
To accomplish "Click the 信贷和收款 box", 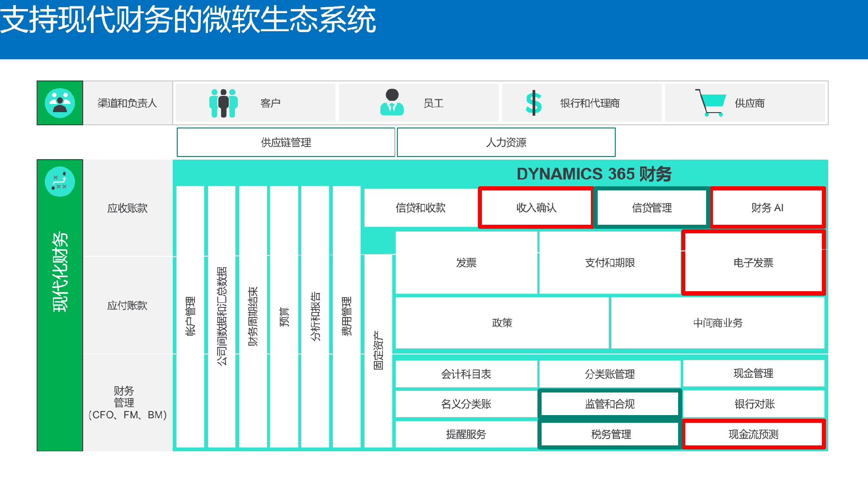I will tap(421, 208).
